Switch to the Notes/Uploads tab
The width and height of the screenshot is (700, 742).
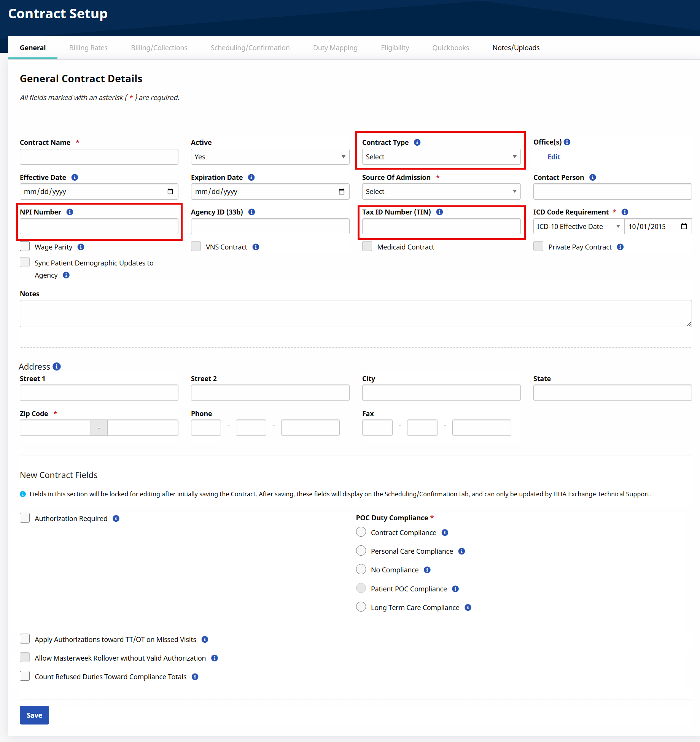coord(515,48)
